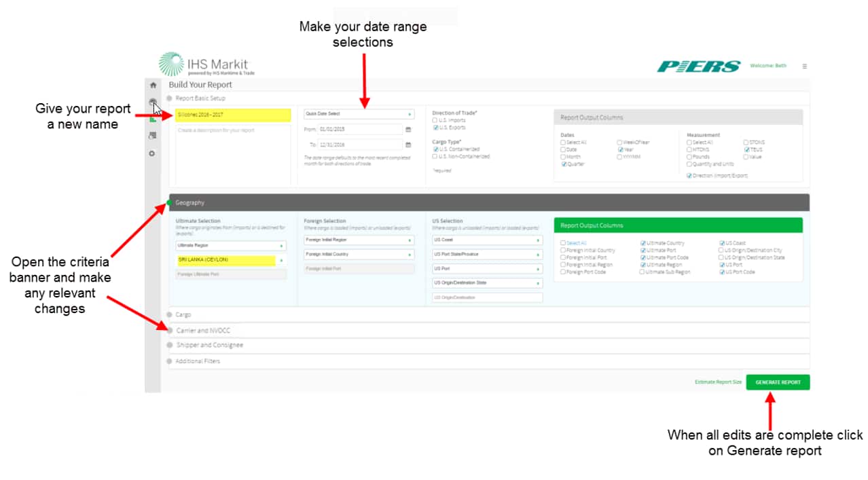Expand the Shipper and Consignee section
The image size is (868, 480).
(489, 346)
